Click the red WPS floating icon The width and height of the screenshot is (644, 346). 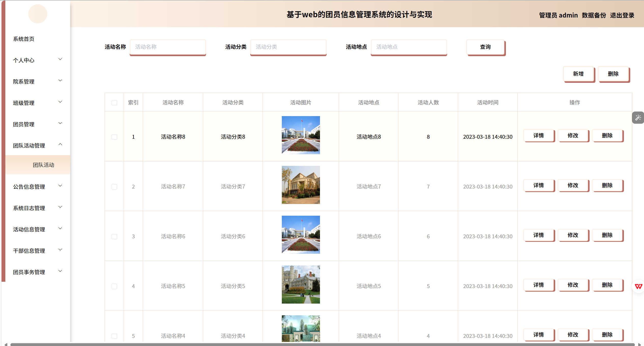tap(638, 286)
